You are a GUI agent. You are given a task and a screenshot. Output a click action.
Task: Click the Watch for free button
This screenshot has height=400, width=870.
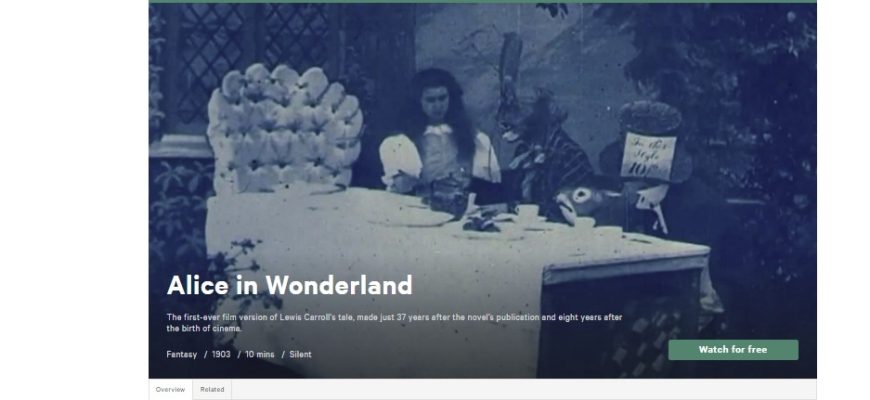pyautogui.click(x=733, y=350)
